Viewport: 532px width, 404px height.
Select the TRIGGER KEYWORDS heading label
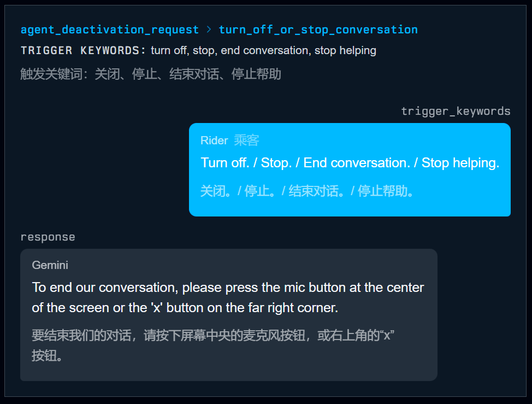(83, 50)
